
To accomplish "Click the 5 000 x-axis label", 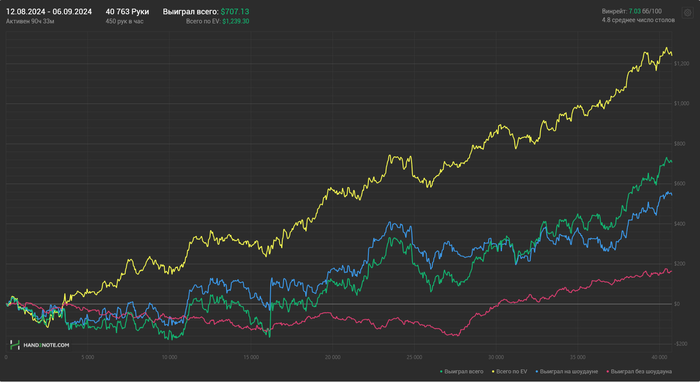I will pos(88,357).
